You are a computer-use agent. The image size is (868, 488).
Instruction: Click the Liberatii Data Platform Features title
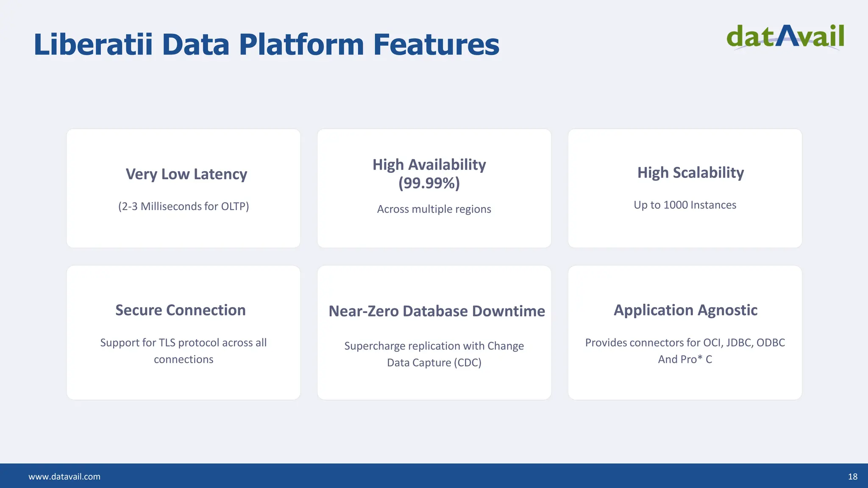(x=266, y=44)
